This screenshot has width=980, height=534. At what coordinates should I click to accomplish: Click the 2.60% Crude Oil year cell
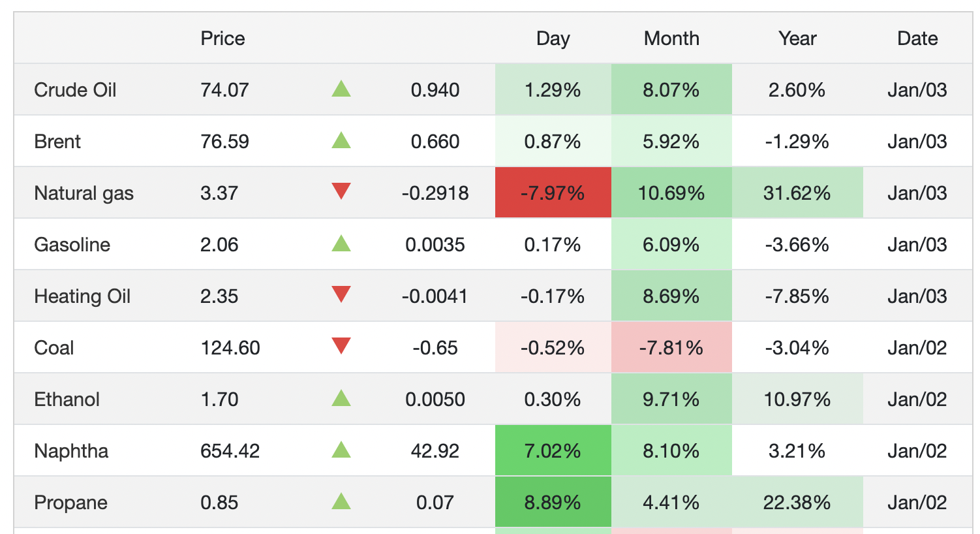(x=797, y=89)
